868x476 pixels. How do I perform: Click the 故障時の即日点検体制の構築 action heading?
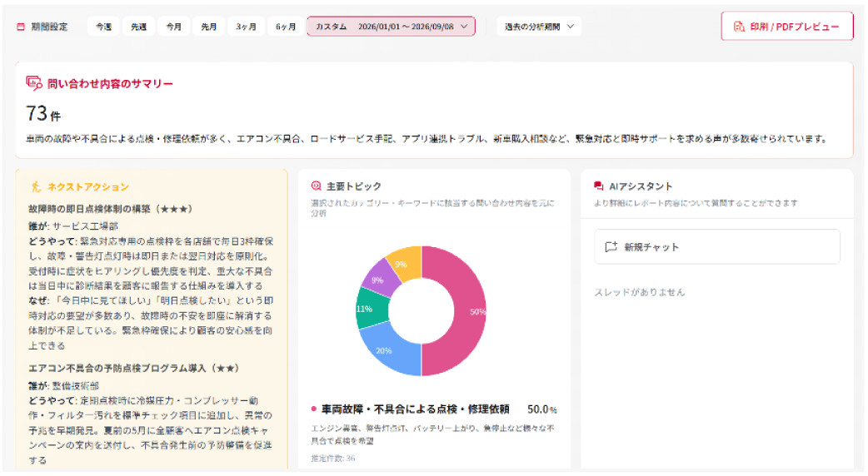pos(110,209)
